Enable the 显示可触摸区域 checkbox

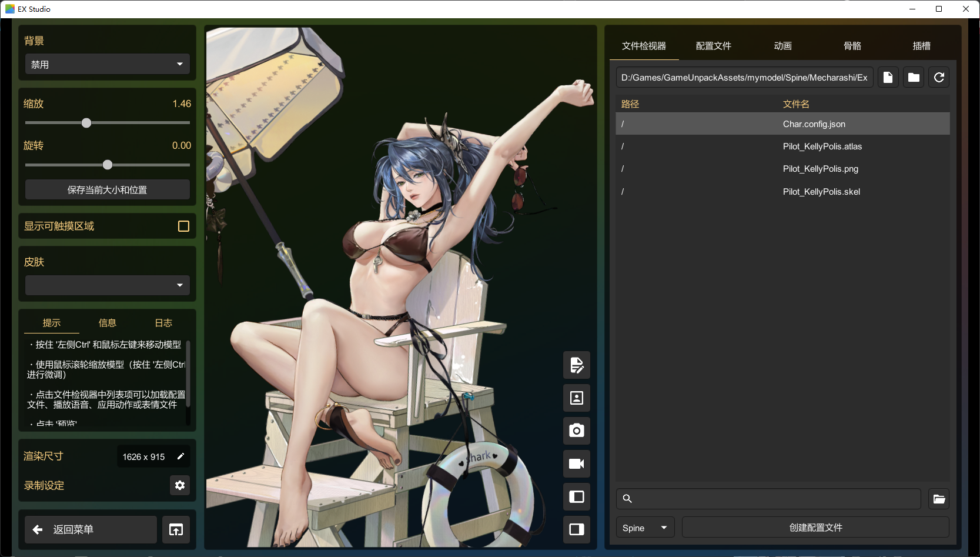point(183,226)
